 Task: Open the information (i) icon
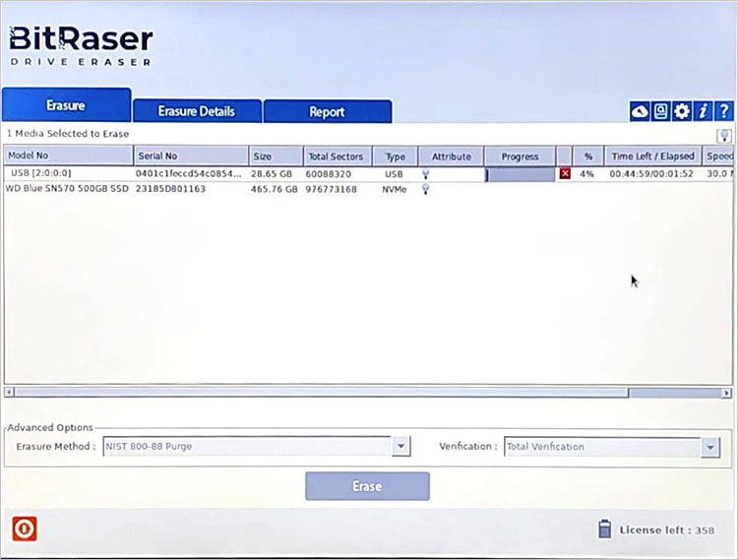(703, 111)
